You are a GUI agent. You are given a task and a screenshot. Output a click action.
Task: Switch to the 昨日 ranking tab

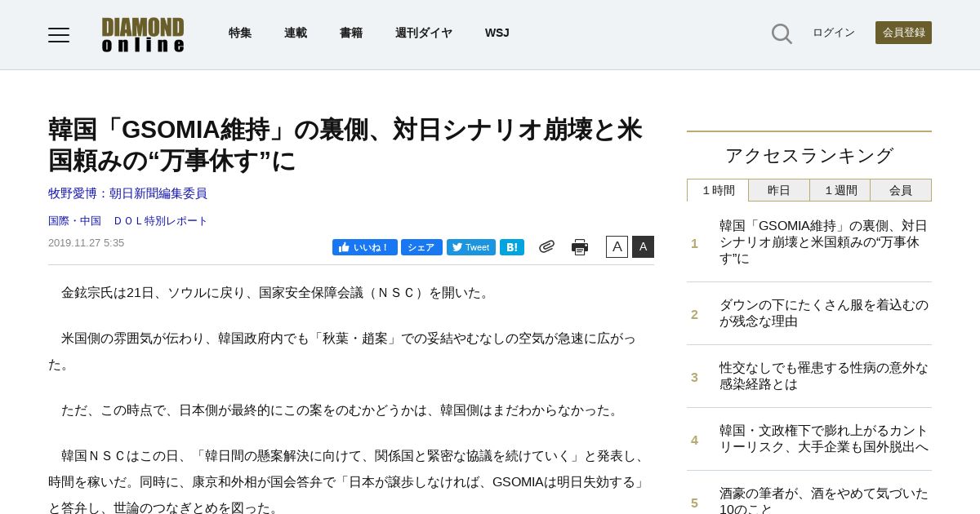click(x=779, y=190)
